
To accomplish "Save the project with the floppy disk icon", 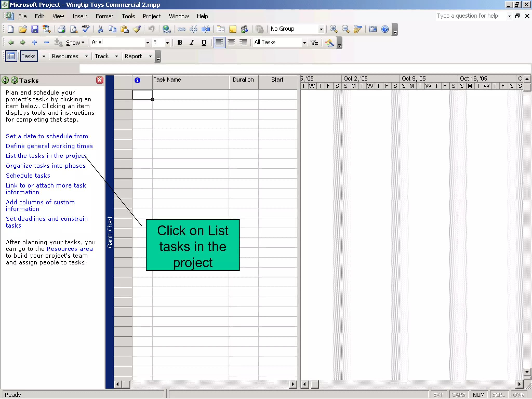I will tap(35, 29).
